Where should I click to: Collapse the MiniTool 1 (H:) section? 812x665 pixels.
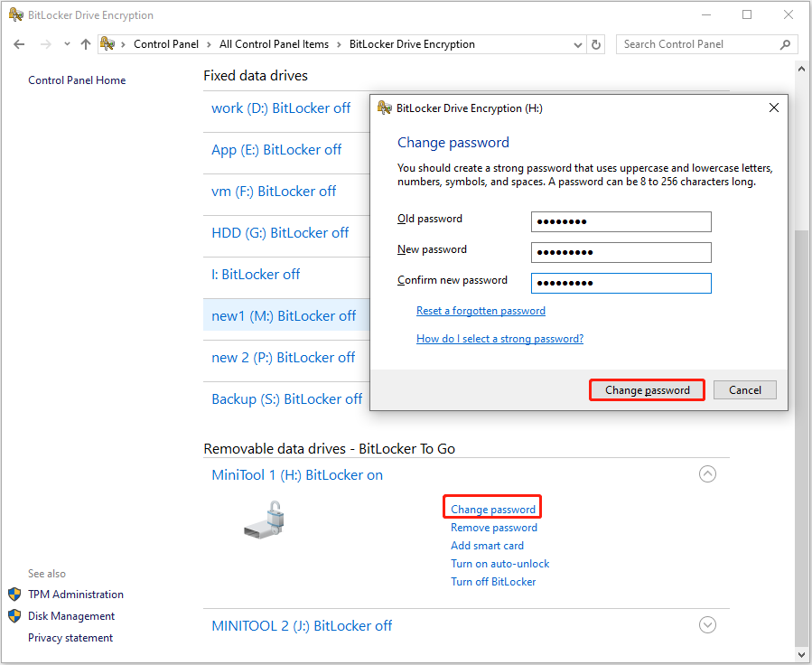coord(707,473)
